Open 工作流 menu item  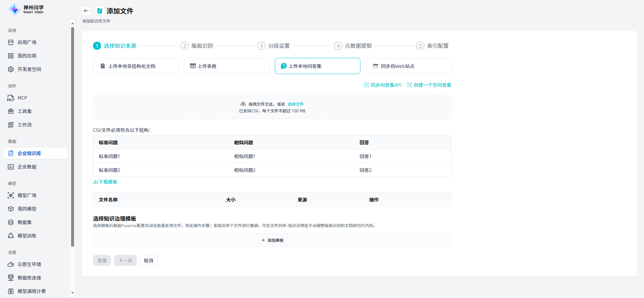[25, 125]
